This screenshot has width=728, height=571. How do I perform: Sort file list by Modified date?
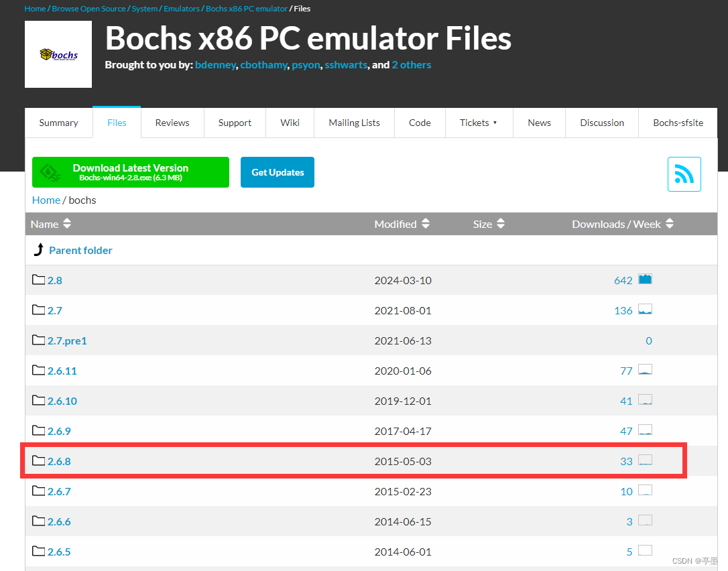tap(402, 224)
